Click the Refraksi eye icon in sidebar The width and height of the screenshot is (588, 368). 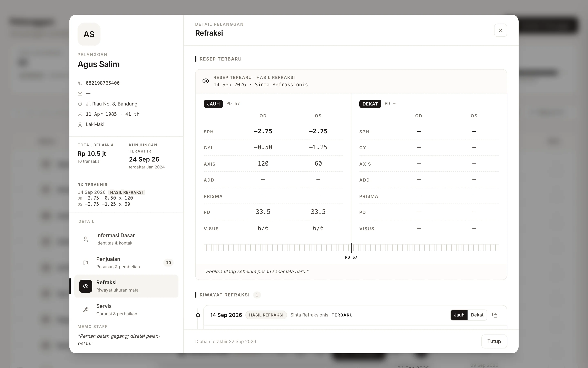click(86, 286)
